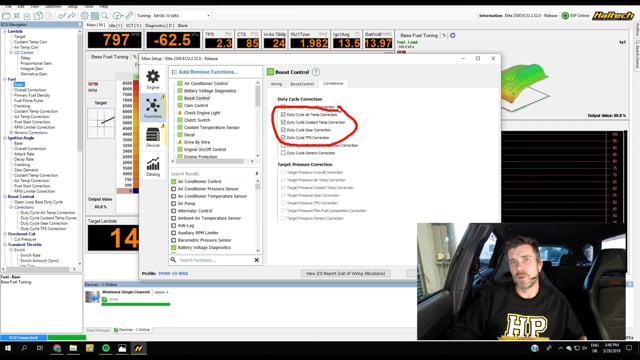Screen dimensions: 640x360
Task: Select the Functions icon in Main Setup
Action: pyautogui.click(x=153, y=105)
